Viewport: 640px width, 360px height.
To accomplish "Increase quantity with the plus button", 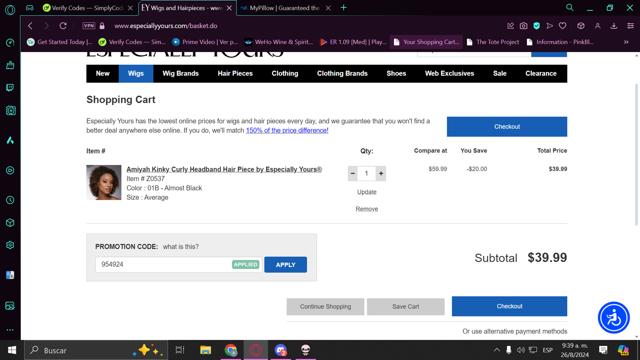I will [381, 173].
